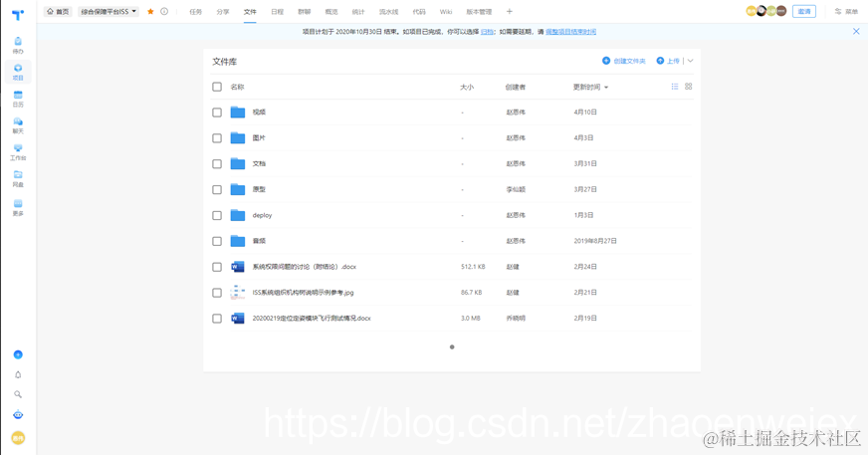Click the Word icon of 20200219 docx file
The image size is (868, 455).
(238, 319)
